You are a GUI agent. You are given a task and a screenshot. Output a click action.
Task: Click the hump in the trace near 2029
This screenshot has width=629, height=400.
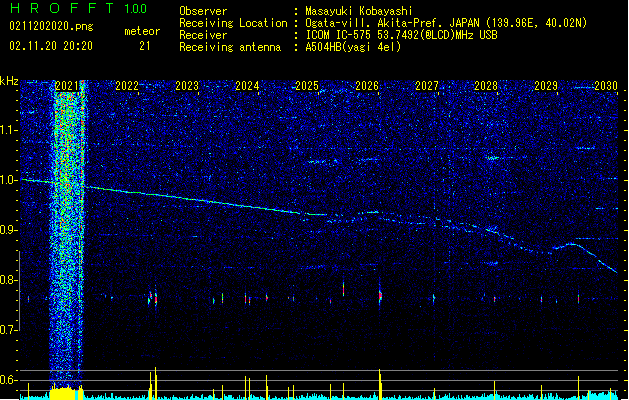coord(570,246)
